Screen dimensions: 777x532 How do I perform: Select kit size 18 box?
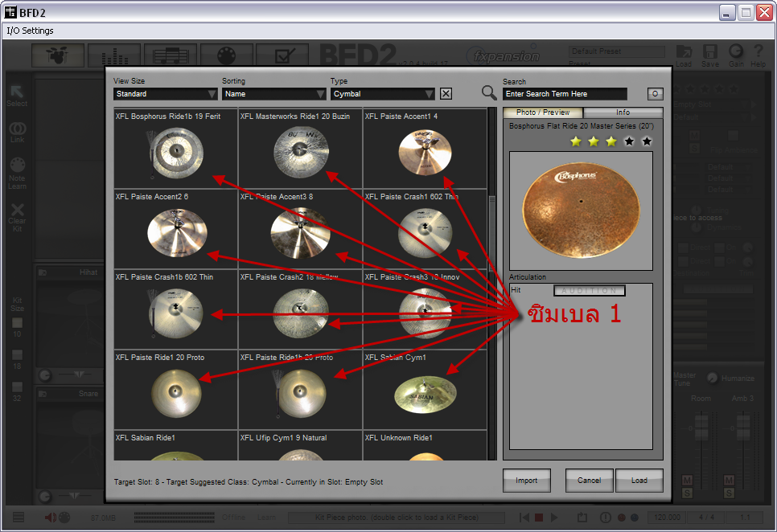coord(18,355)
